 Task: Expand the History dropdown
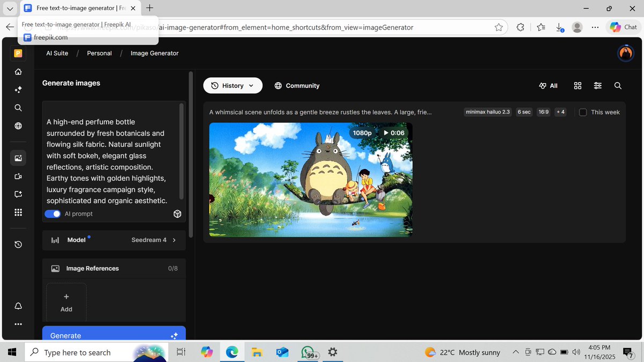coord(233,86)
